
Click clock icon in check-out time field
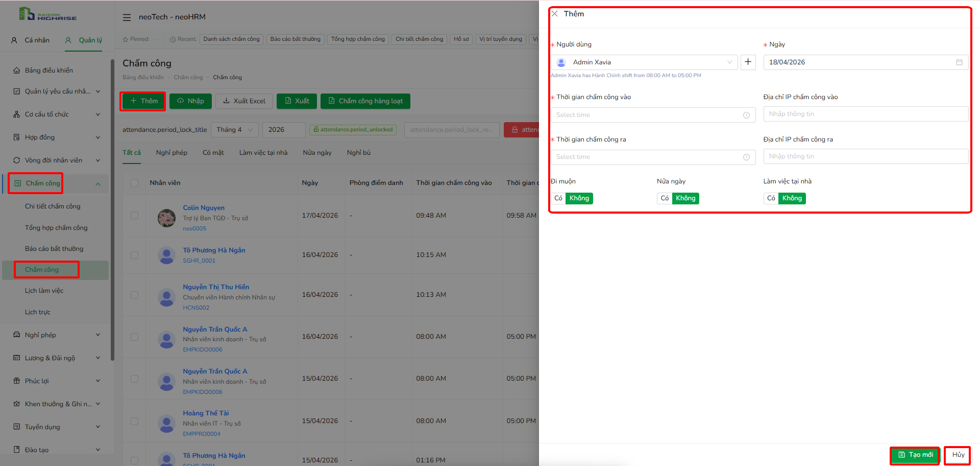pos(746,157)
